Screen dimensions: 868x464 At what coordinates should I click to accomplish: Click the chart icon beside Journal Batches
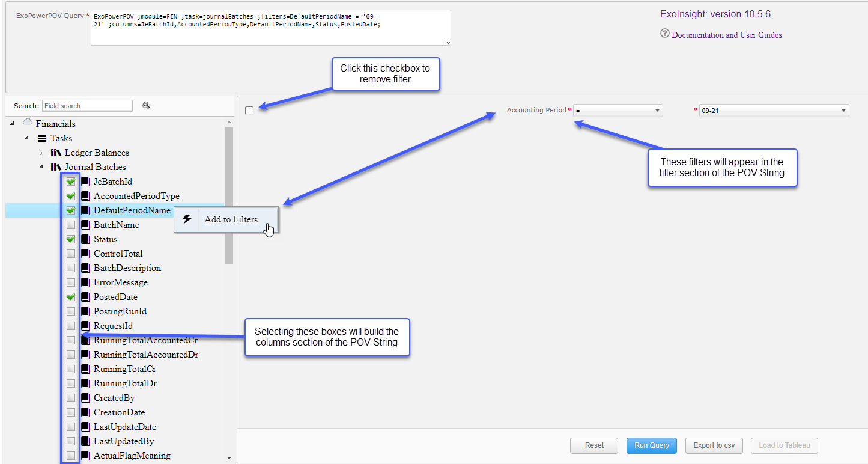[55, 166]
